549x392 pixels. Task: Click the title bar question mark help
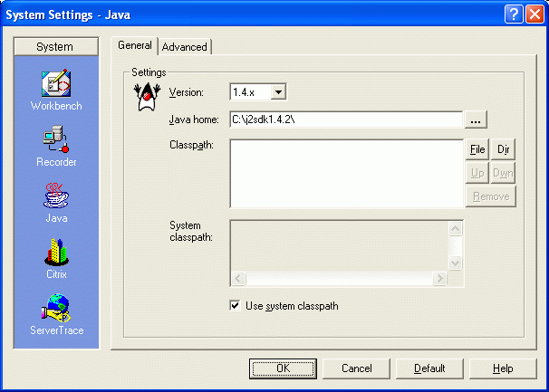click(x=514, y=14)
